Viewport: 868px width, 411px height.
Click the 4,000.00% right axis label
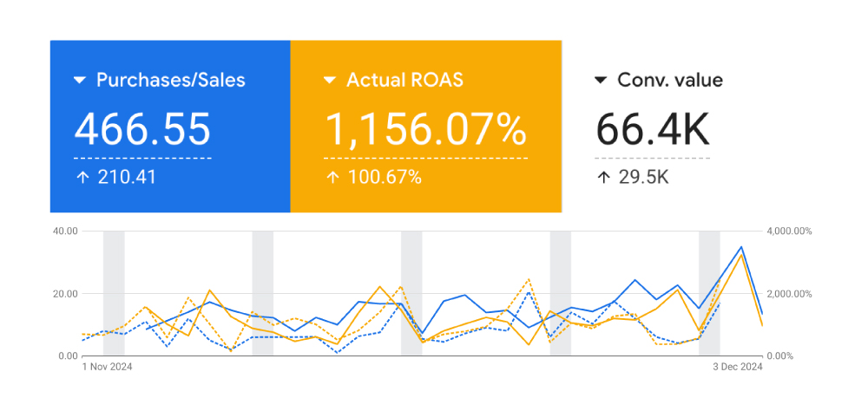793,231
